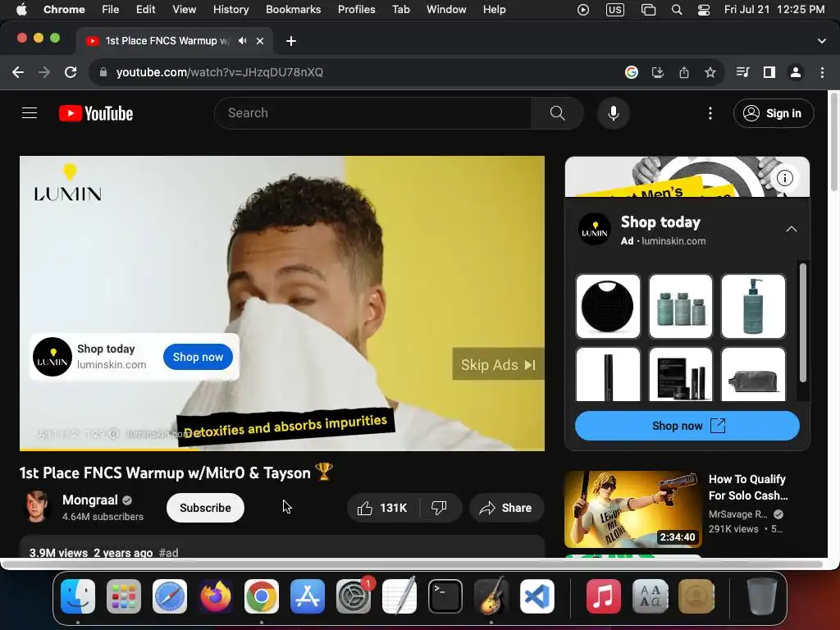Start voice search with microphone icon
The height and width of the screenshot is (630, 840).
(614, 113)
